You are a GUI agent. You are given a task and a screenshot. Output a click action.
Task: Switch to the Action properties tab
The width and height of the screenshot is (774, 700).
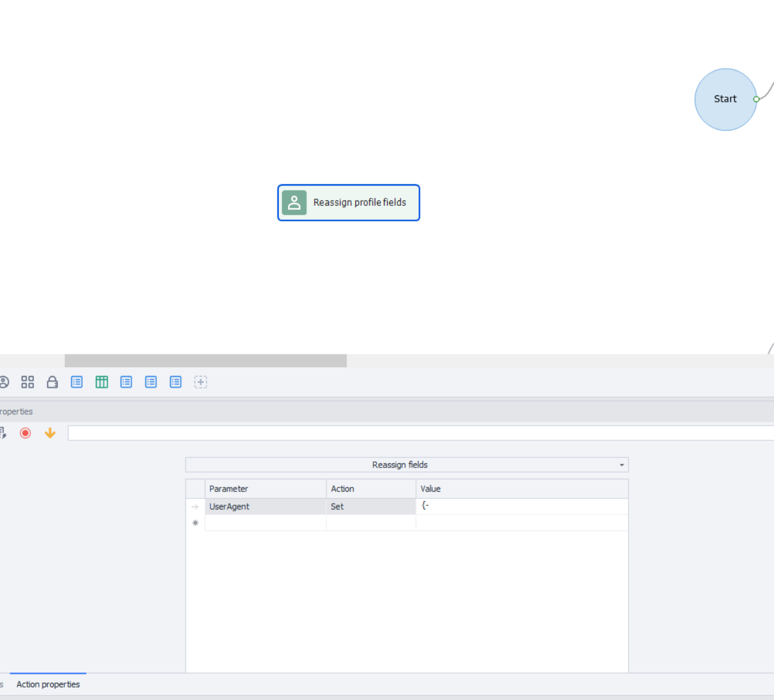point(48,684)
